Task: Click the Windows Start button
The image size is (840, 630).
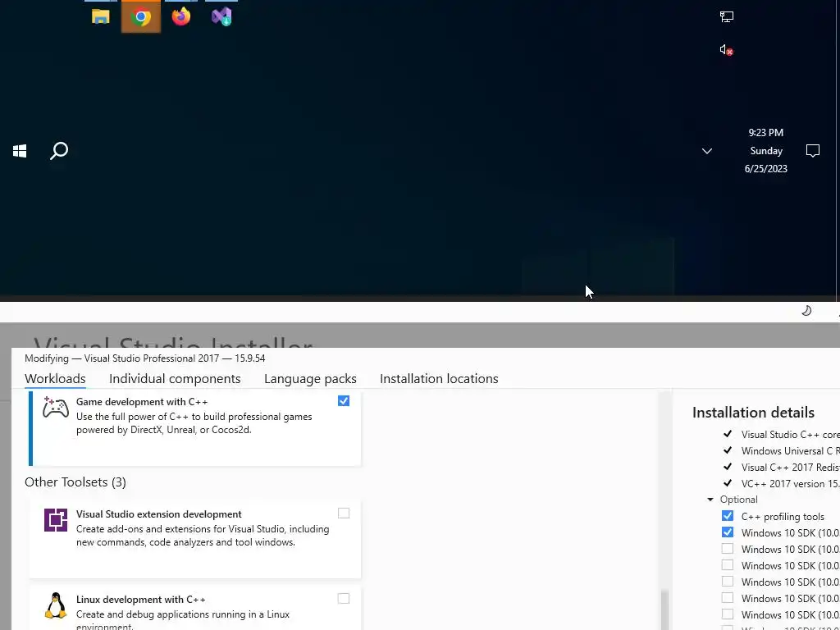Action: pos(20,151)
